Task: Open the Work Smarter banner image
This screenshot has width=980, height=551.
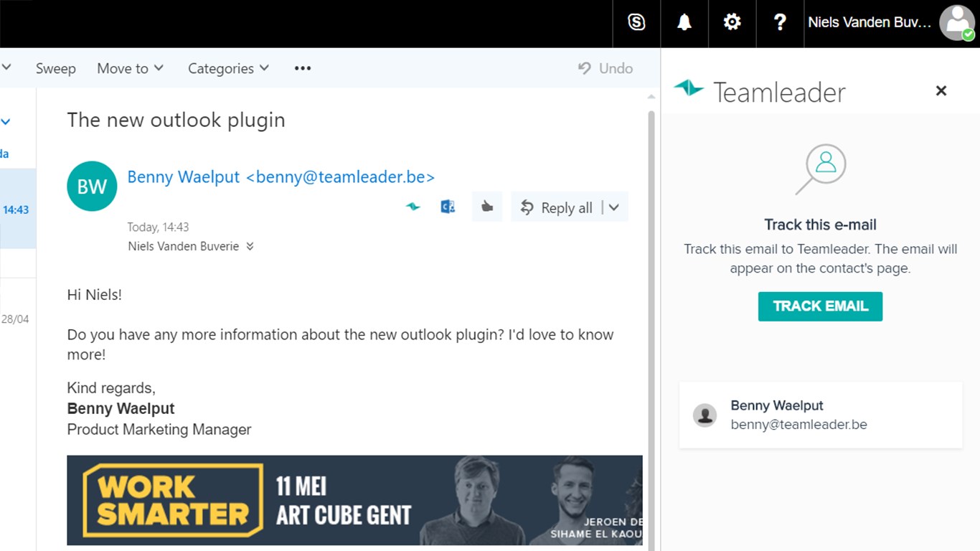Action: point(354,500)
